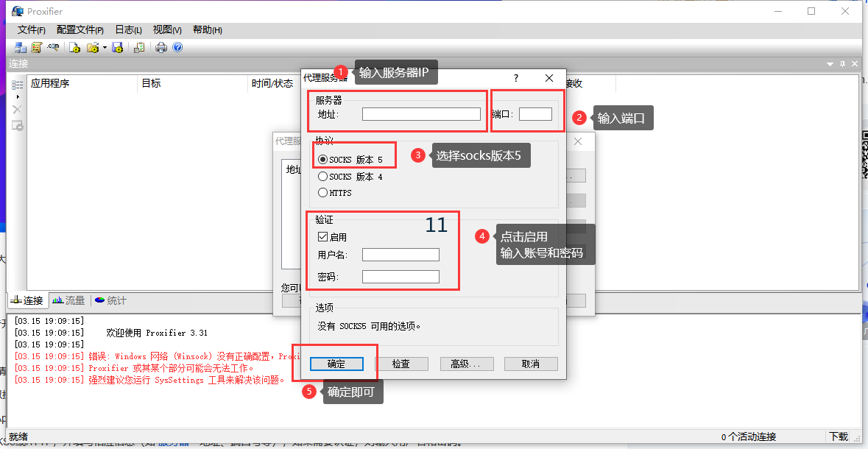This screenshot has width=868, height=449.
Task: Select SOCKS 版本 5 radio button
Action: [x=322, y=160]
